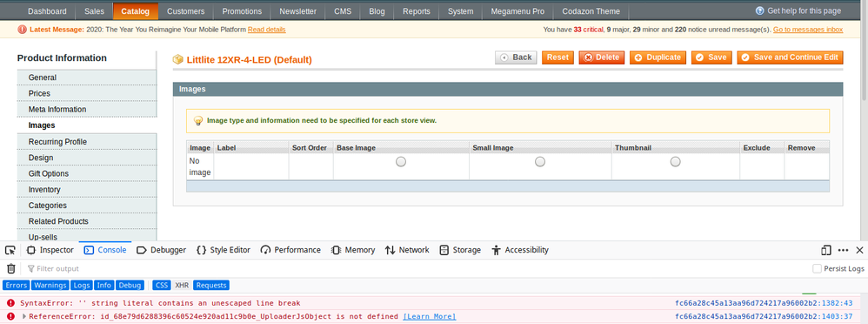Viewport: 868px width, 324px height.
Task: Click Save and Continue Edit button
Action: (x=790, y=57)
